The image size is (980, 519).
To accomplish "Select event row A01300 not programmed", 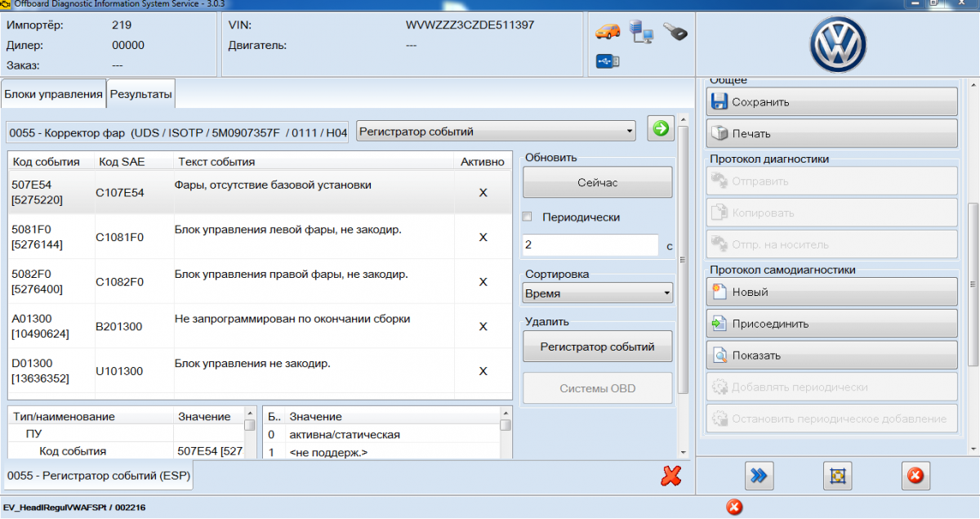I will pyautogui.click(x=260, y=326).
